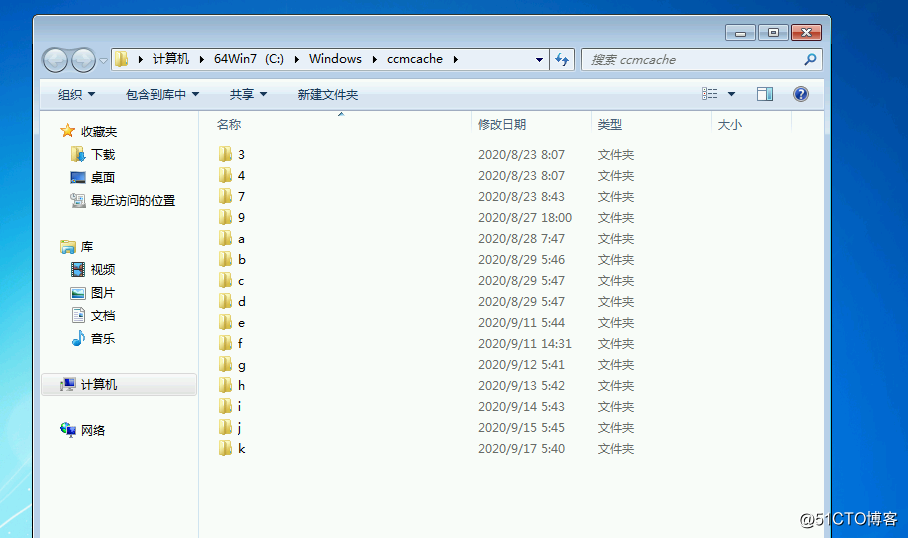Image resolution: width=908 pixels, height=538 pixels.
Task: Select 计算机 in the address breadcrumb
Action: (x=171, y=59)
